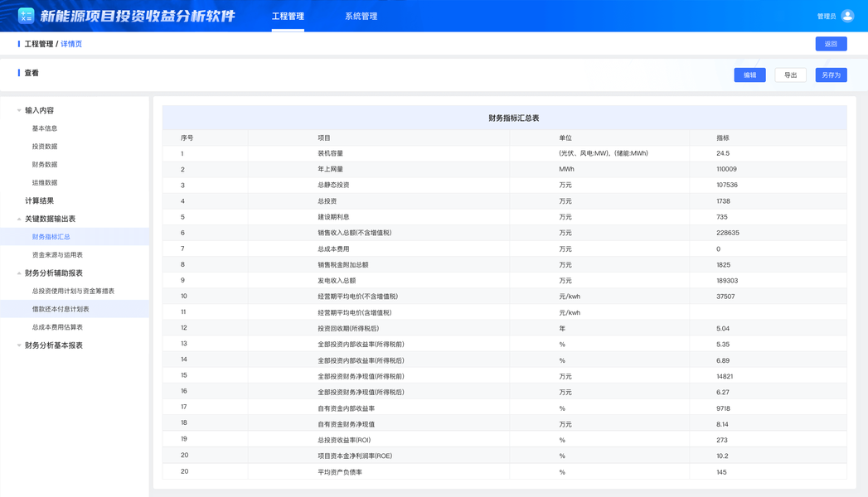Click the value 228635 in the table
868x497 pixels.
tap(727, 233)
